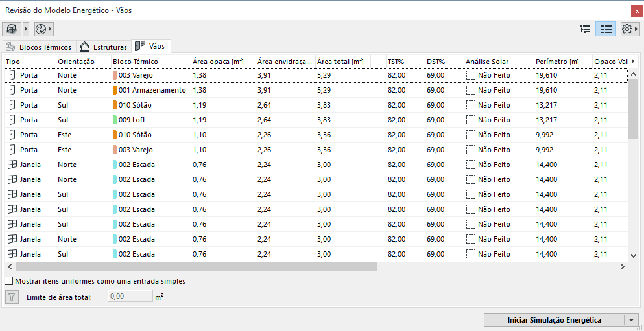The image size is (644, 331).
Task: Open the Iniciar Simulação Energética dropdown arrow
Action: coord(632,320)
